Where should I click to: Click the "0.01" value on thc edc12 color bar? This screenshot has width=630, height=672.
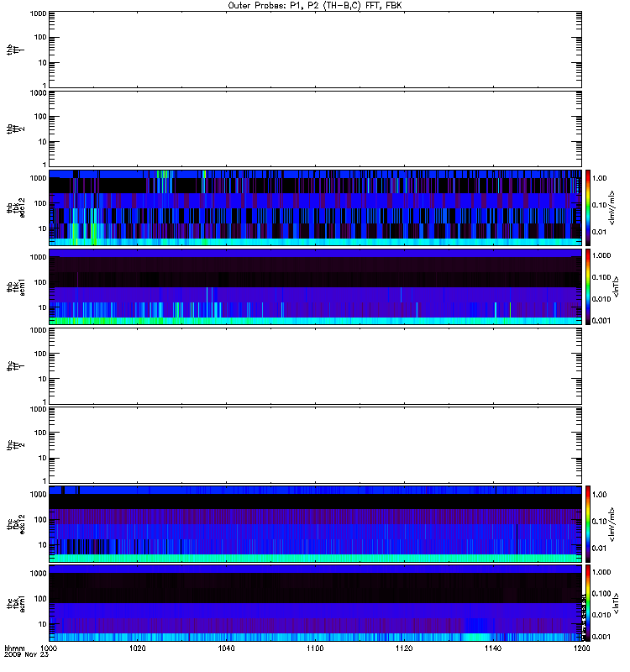pos(599,549)
